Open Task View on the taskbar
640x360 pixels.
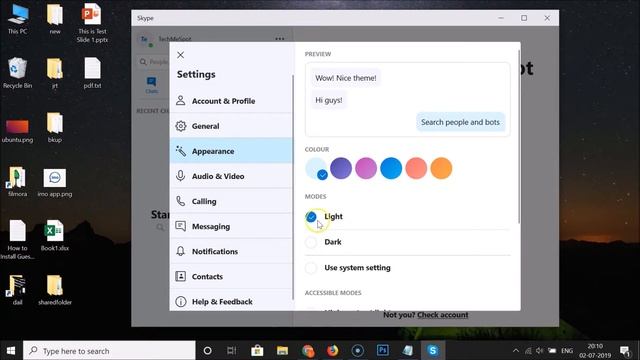click(x=231, y=351)
